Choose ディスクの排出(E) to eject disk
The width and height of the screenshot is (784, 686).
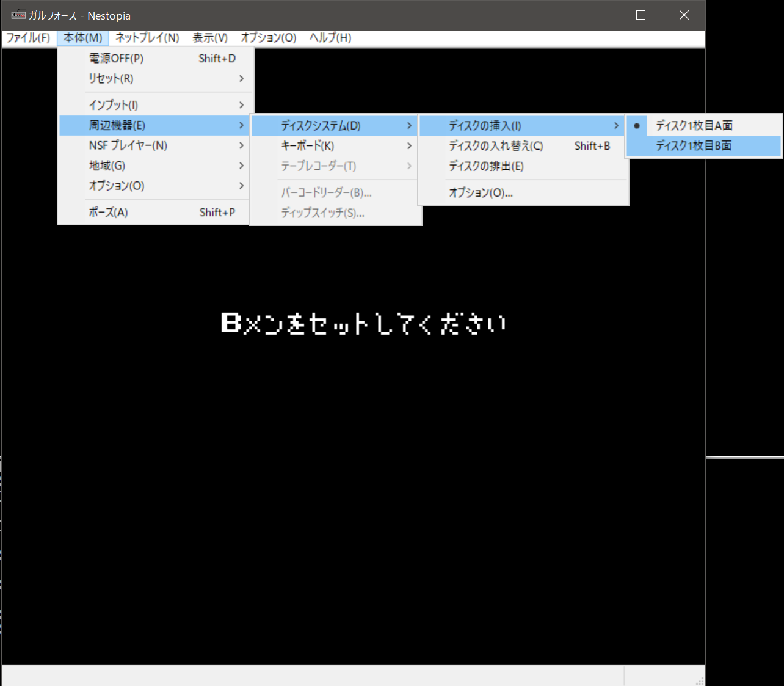[x=522, y=166]
